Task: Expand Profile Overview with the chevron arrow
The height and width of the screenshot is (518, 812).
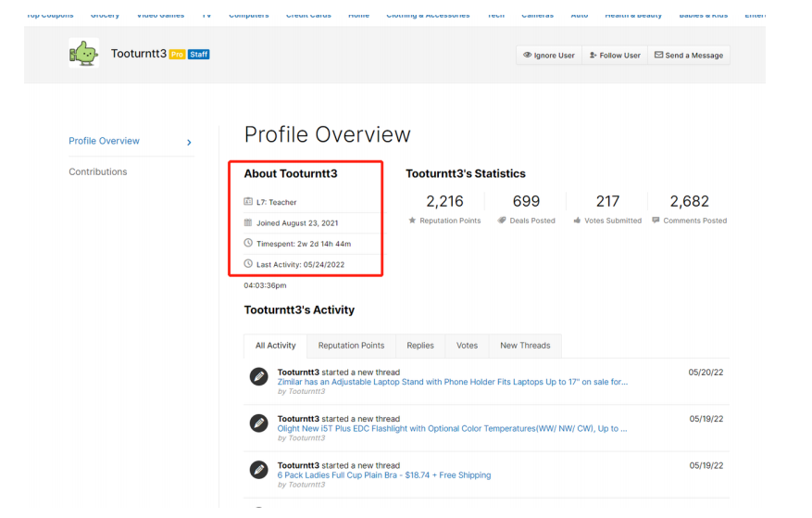Action: point(189,142)
